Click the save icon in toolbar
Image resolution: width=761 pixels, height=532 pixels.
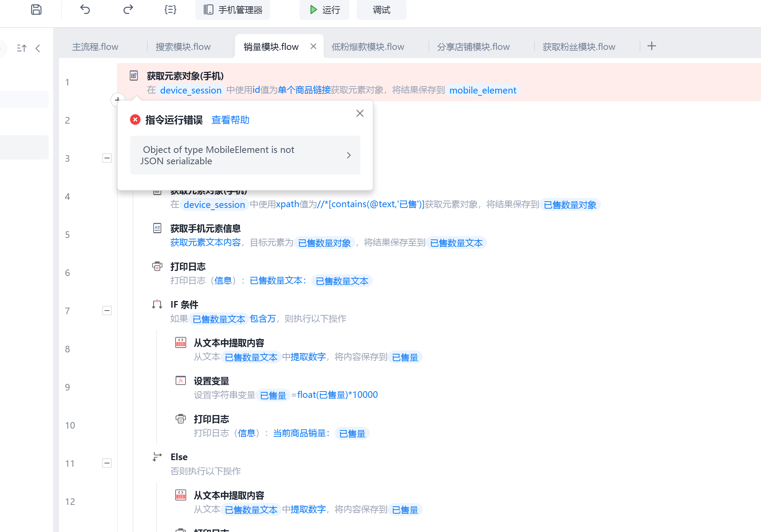click(36, 10)
